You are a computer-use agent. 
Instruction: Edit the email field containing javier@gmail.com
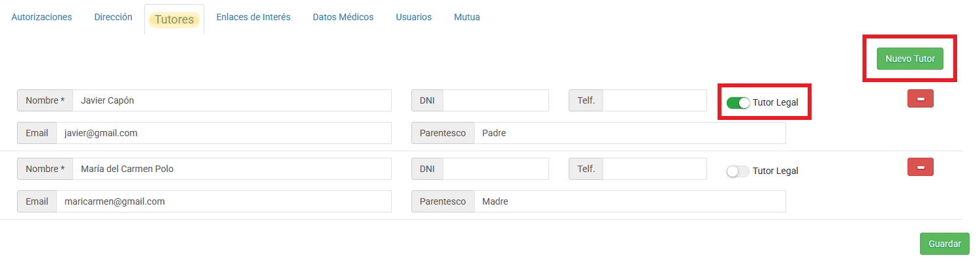pos(224,132)
